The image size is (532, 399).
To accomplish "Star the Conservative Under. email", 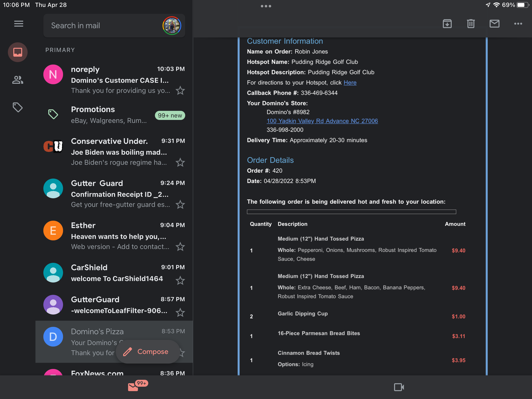I will (x=180, y=163).
